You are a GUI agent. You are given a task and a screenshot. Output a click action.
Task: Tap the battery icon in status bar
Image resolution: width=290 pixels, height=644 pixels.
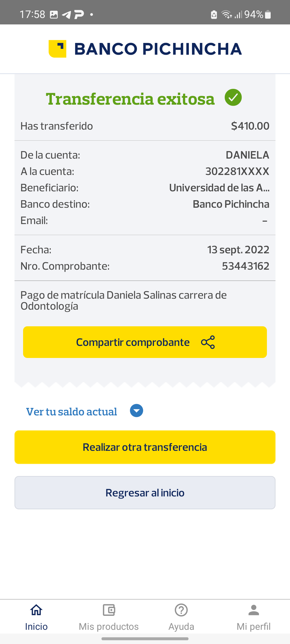coord(268,14)
